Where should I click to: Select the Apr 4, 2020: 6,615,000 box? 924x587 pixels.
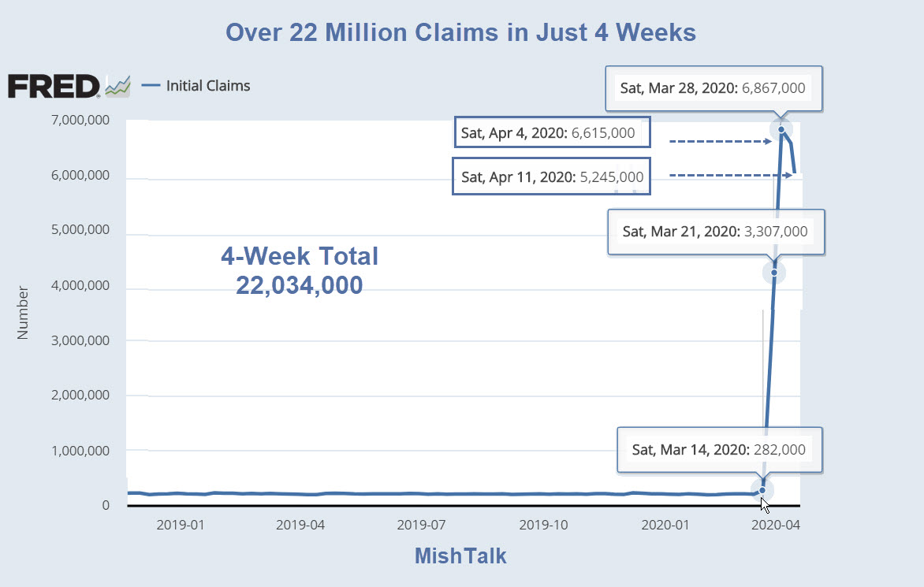[x=553, y=133]
